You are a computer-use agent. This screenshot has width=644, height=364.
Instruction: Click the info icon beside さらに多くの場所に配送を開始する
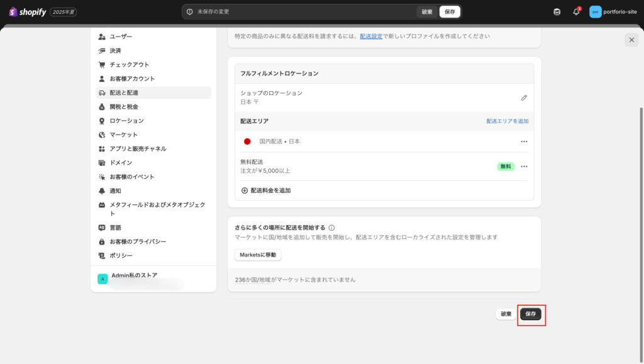click(x=331, y=228)
